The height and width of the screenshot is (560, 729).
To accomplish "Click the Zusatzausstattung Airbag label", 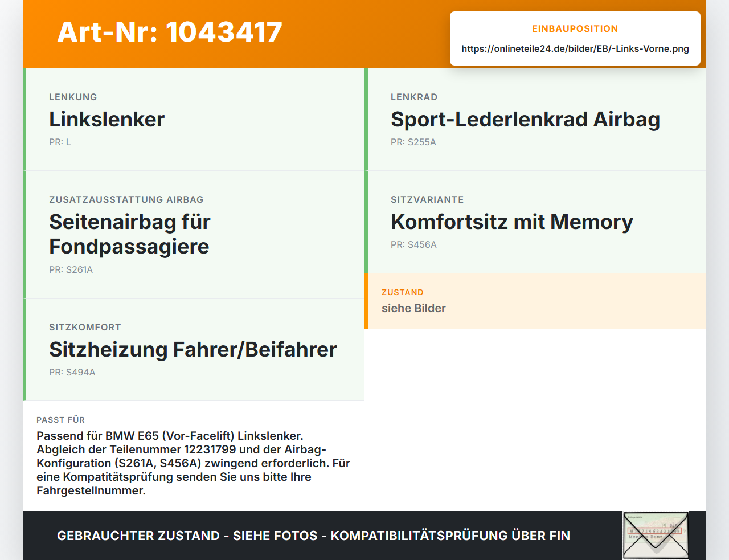I will [126, 199].
